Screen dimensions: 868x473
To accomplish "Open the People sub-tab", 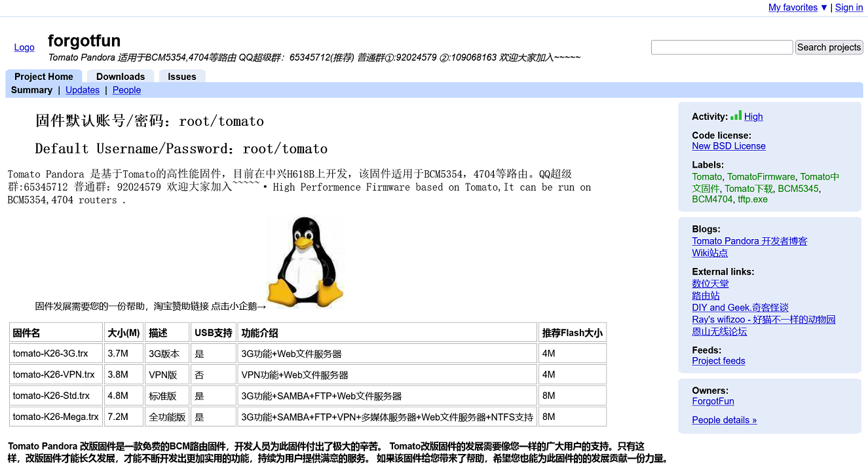I will point(126,90).
